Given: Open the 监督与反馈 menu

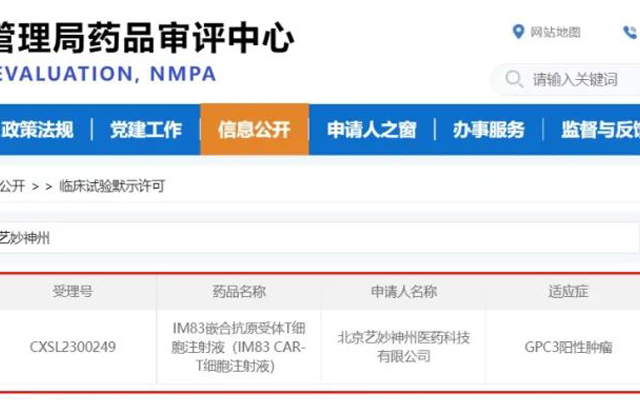Looking at the screenshot, I should click(x=600, y=129).
